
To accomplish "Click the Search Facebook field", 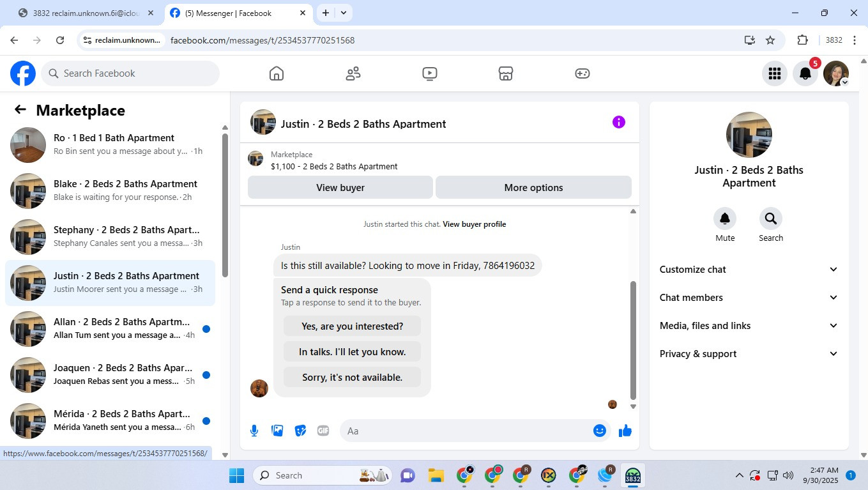I will click(130, 73).
